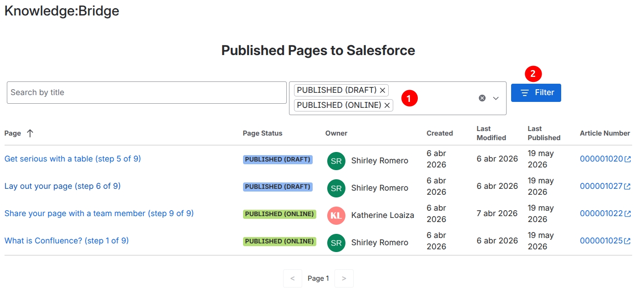644x288 pixels.
Task: Click the Last Published column header
Action: (544, 133)
